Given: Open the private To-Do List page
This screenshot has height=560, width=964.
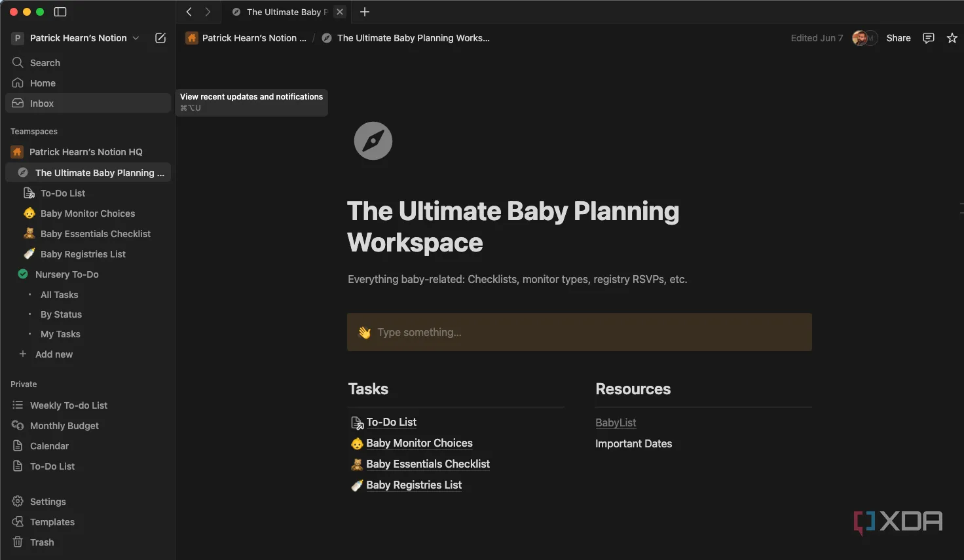Looking at the screenshot, I should pyautogui.click(x=88, y=466).
